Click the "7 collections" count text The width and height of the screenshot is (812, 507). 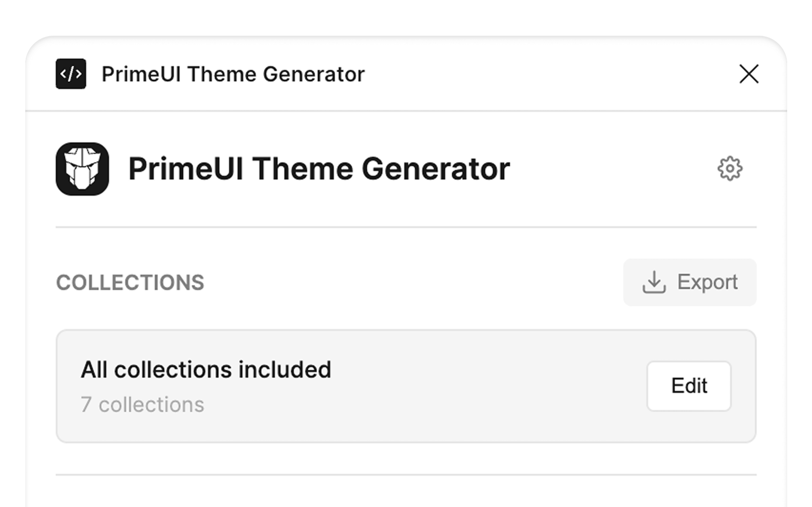click(142, 404)
